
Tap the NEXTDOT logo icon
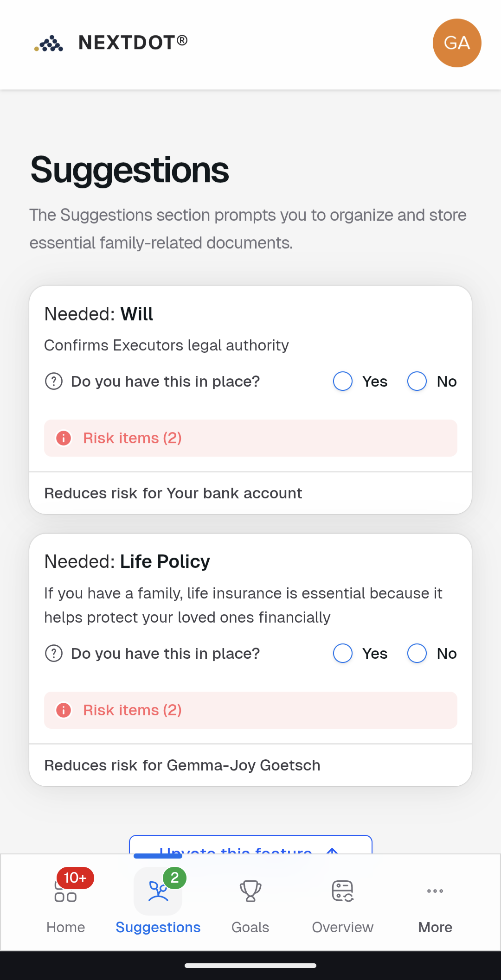(x=49, y=43)
